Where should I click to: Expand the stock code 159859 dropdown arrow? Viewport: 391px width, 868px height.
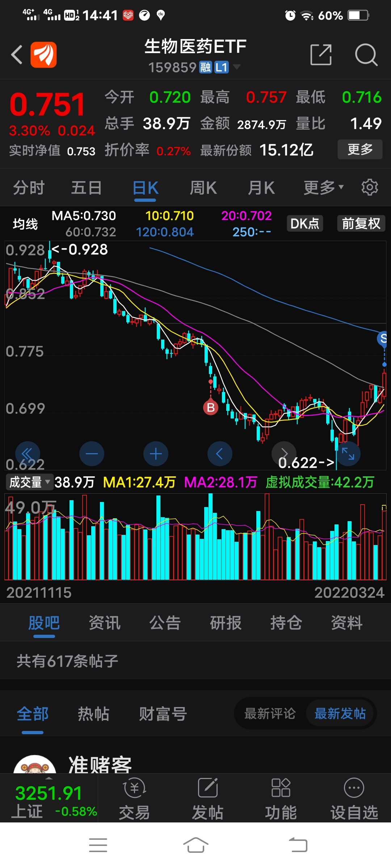click(236, 67)
